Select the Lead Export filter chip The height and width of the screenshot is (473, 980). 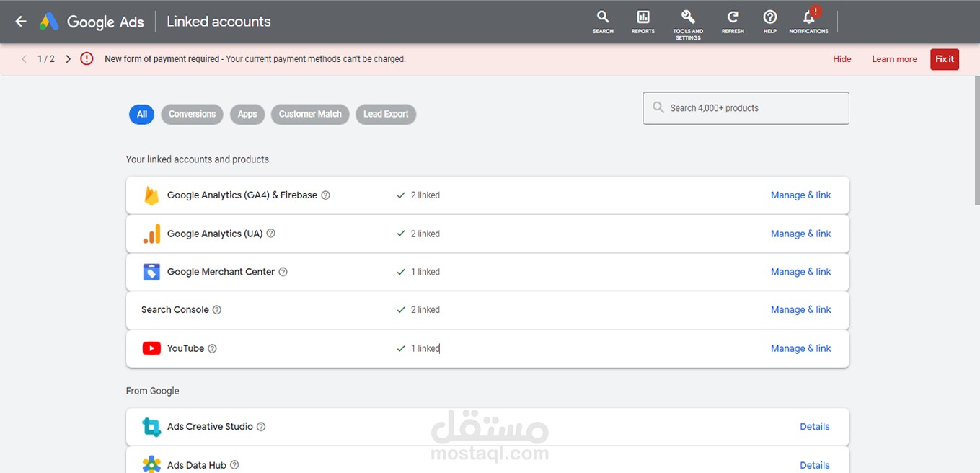[386, 114]
